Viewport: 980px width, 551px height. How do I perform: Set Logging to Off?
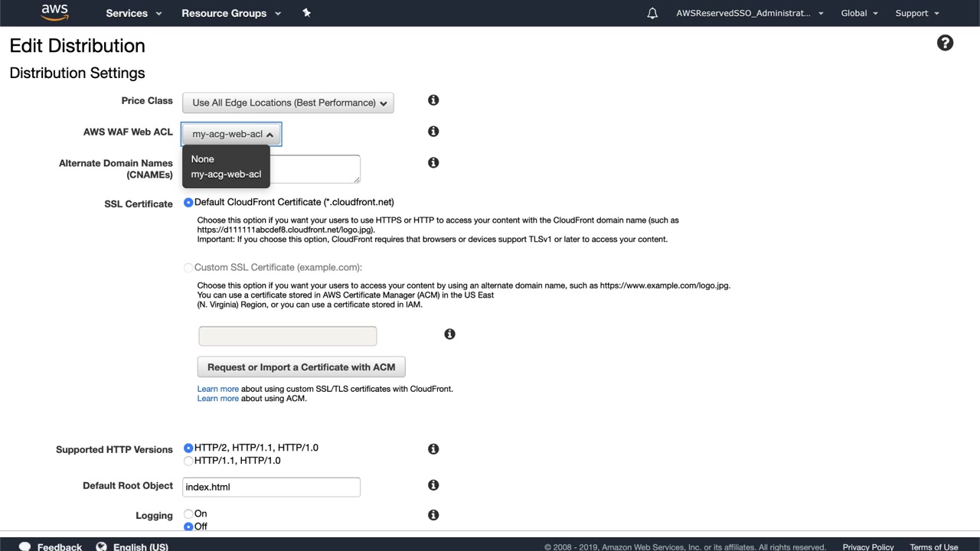[x=188, y=527]
